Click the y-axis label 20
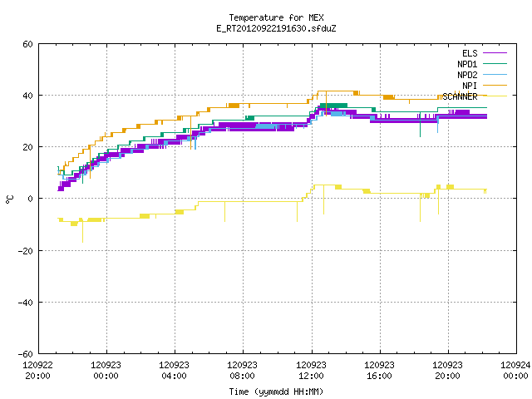This screenshot has height=399, width=532. [27, 148]
